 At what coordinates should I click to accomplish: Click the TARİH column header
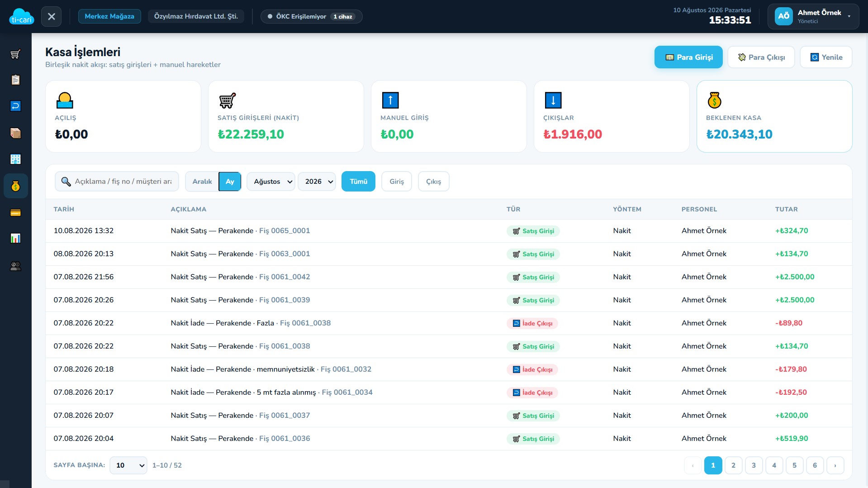(x=64, y=209)
